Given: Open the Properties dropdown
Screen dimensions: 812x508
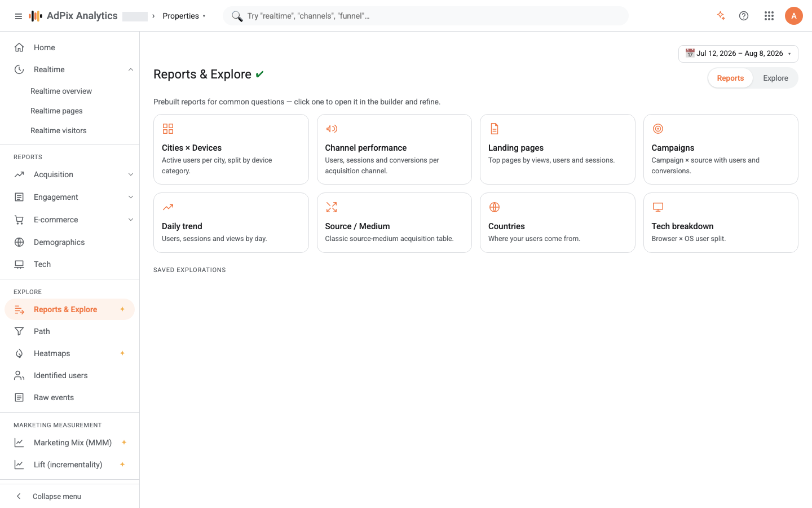Looking at the screenshot, I should (x=184, y=16).
